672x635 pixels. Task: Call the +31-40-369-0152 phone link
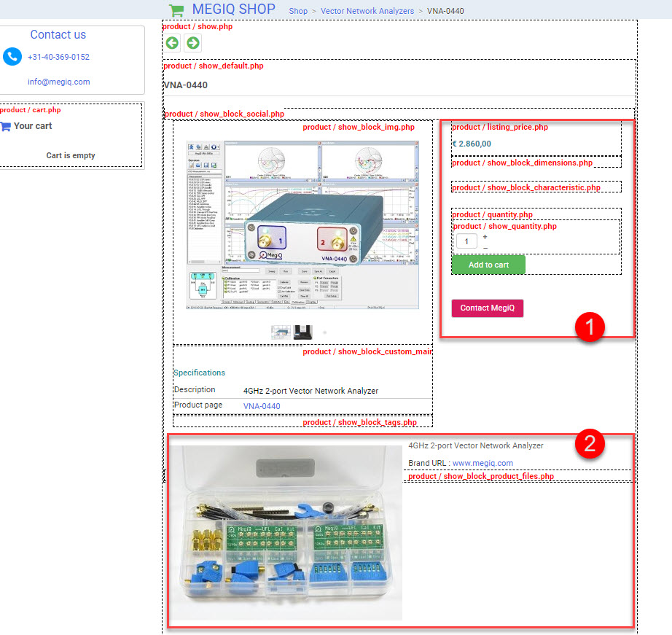click(x=59, y=57)
